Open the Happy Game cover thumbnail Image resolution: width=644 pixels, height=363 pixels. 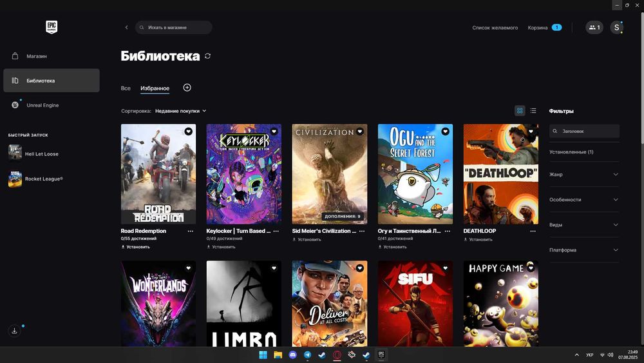click(500, 304)
